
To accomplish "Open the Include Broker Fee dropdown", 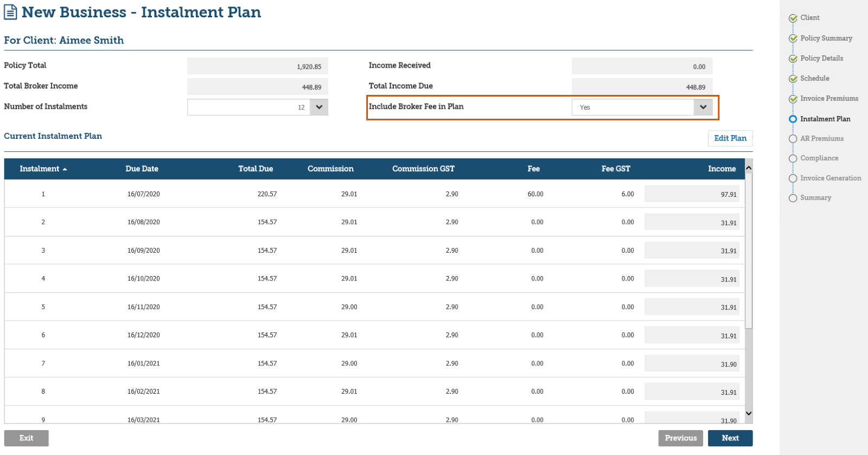I will 703,107.
